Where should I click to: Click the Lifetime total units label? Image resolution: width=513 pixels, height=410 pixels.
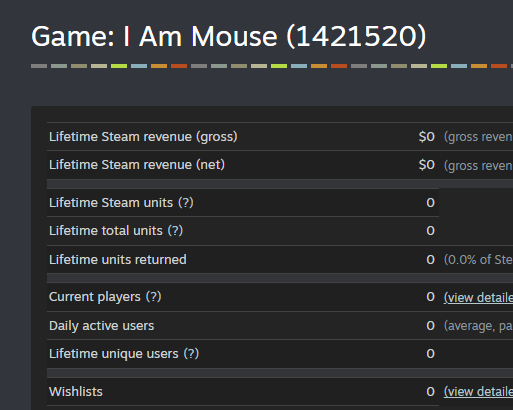[106, 231]
